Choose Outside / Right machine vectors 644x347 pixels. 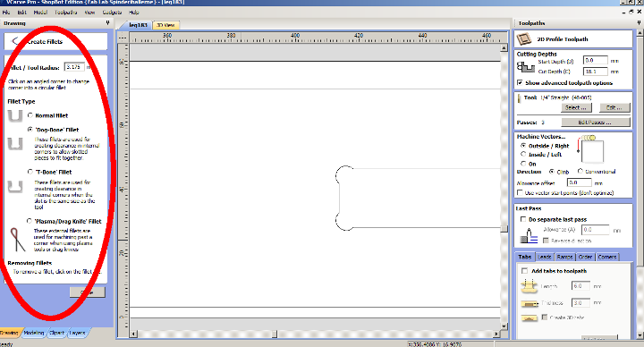523,146
